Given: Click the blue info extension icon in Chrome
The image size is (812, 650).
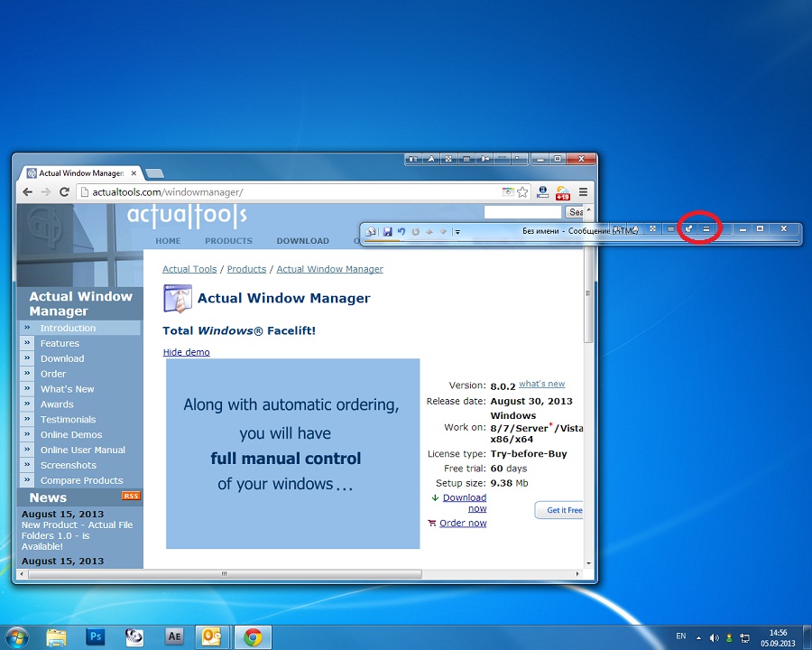Looking at the screenshot, I should 543,192.
